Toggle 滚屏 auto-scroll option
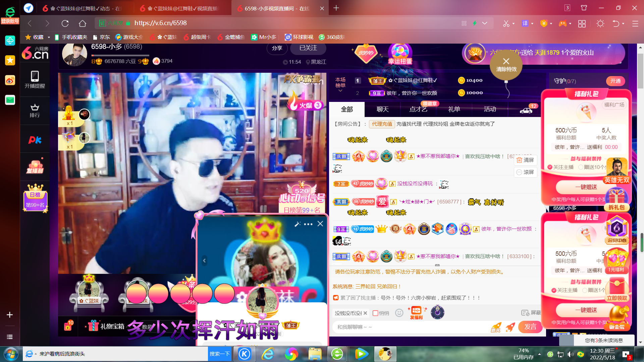The image size is (644, 362). pos(525,172)
